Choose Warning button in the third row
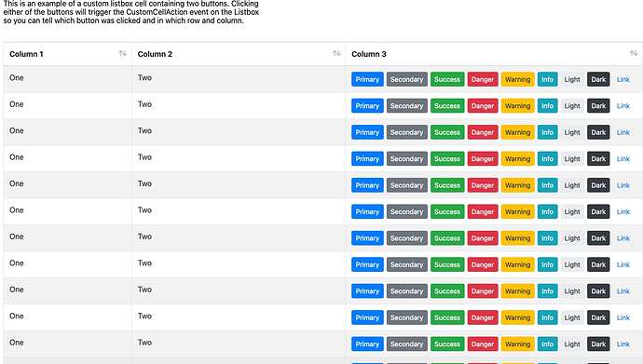 [x=517, y=132]
